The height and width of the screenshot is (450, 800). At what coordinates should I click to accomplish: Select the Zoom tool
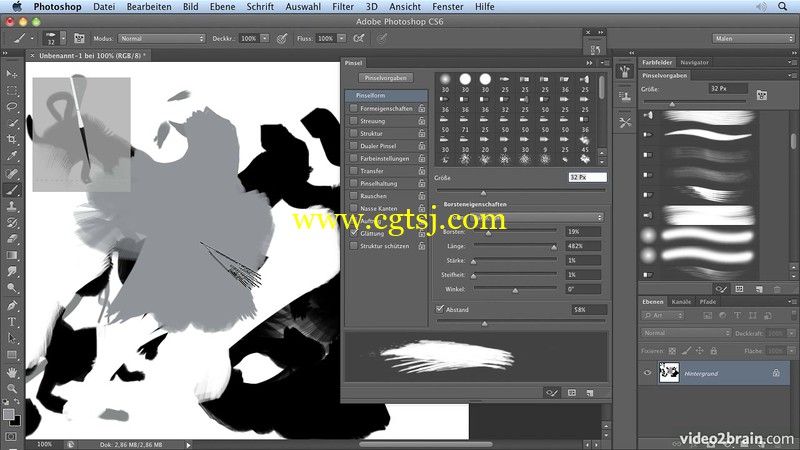click(11, 389)
